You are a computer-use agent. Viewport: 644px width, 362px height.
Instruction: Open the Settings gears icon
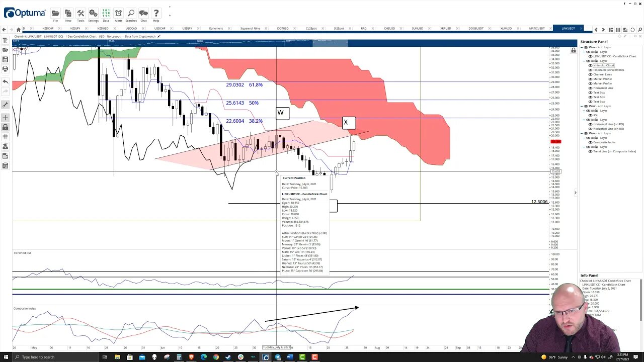point(93,13)
